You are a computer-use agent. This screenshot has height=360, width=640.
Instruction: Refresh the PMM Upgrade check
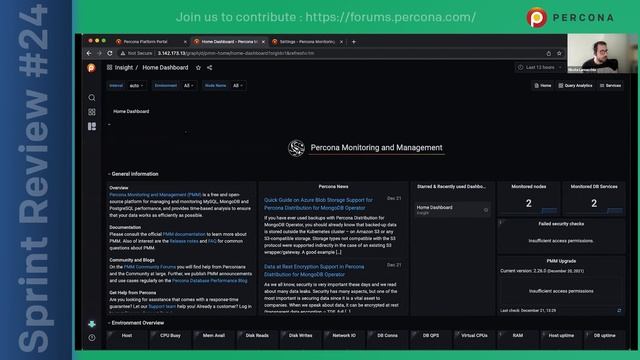(619, 311)
